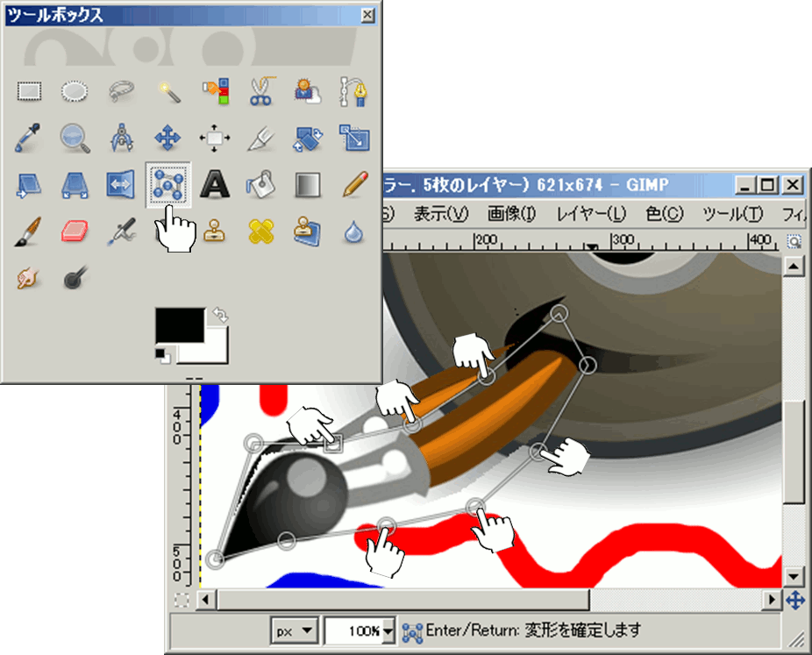
Task: Toggle quick mask at canvas bottom-left corner
Action: pyautogui.click(x=182, y=600)
